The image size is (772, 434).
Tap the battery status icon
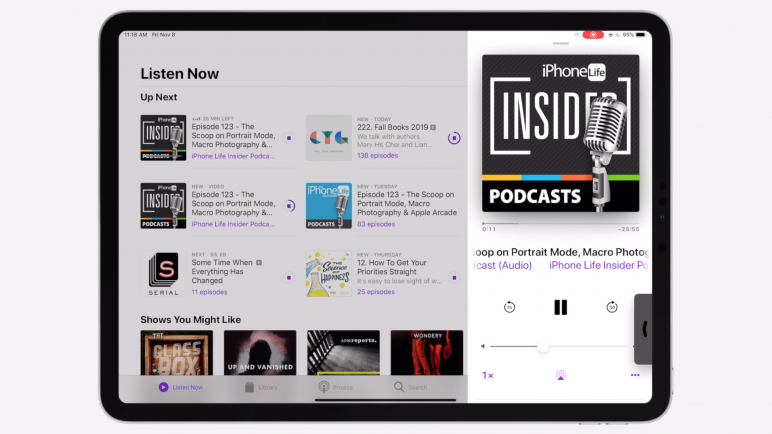(x=640, y=35)
